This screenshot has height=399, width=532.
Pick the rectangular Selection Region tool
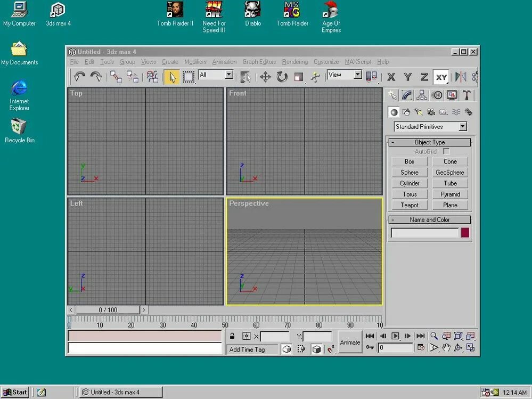click(189, 77)
